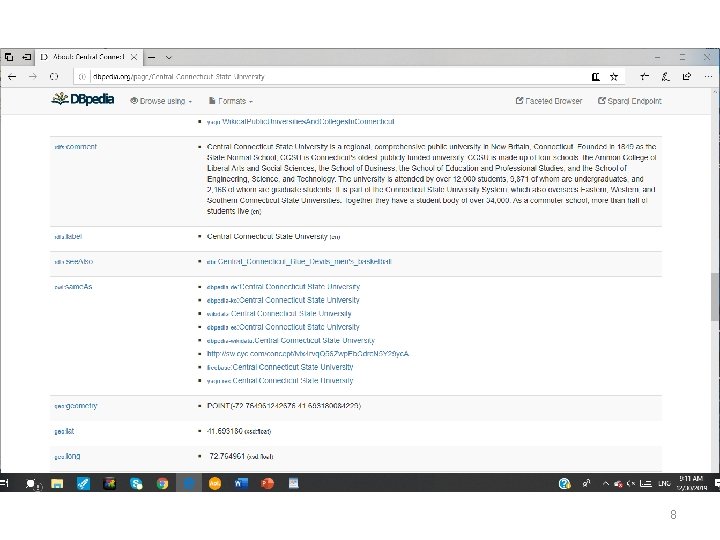Set these tabs aside
This screenshot has height=540, width=720.
pos(27,57)
